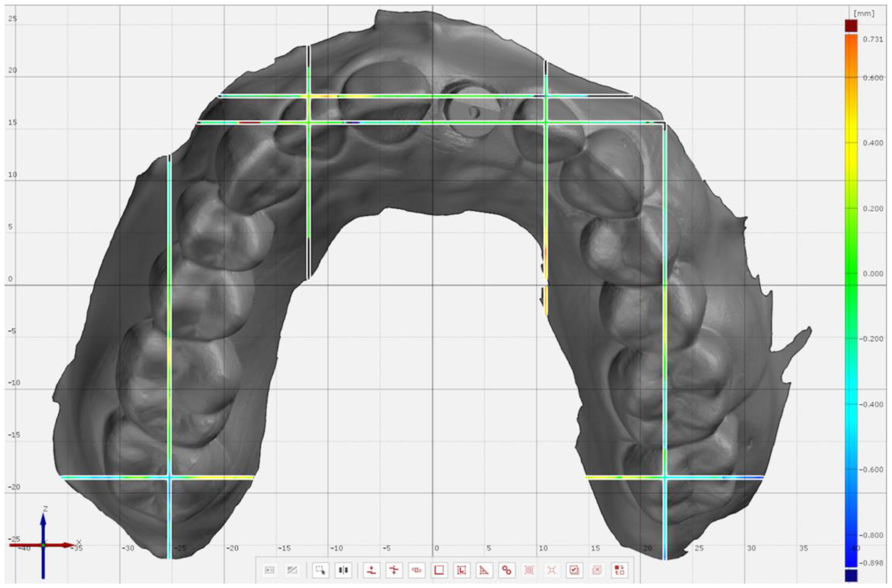Choose the angle triangle measurement tool
The height and width of the screenshot is (588, 892).
[x=484, y=570]
